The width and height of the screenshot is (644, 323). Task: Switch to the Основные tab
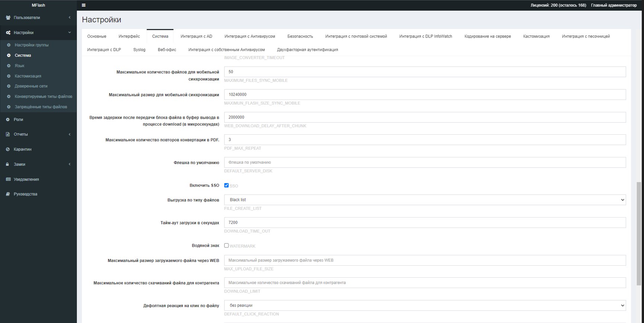[x=97, y=36]
